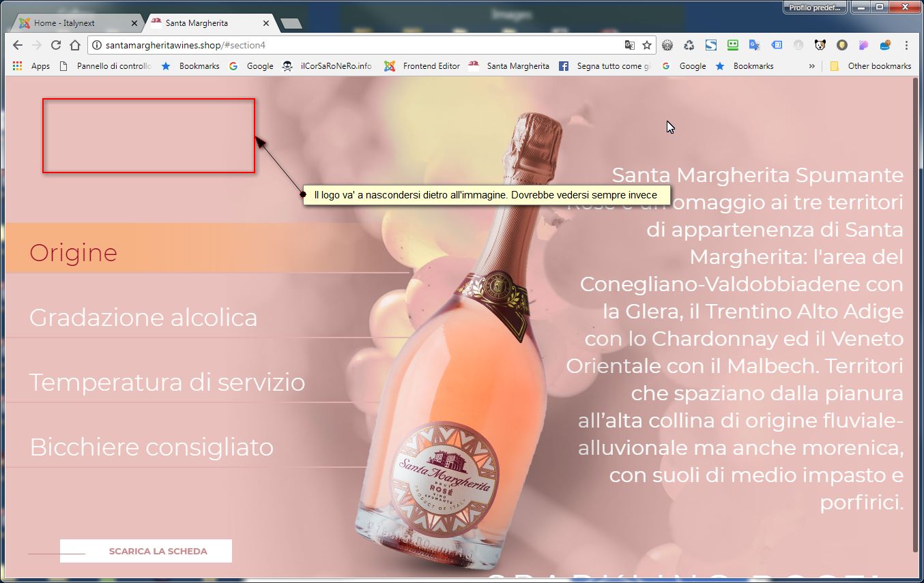924x583 pixels.
Task: Click the recycle arrows extension icon
Action: pyautogui.click(x=689, y=45)
